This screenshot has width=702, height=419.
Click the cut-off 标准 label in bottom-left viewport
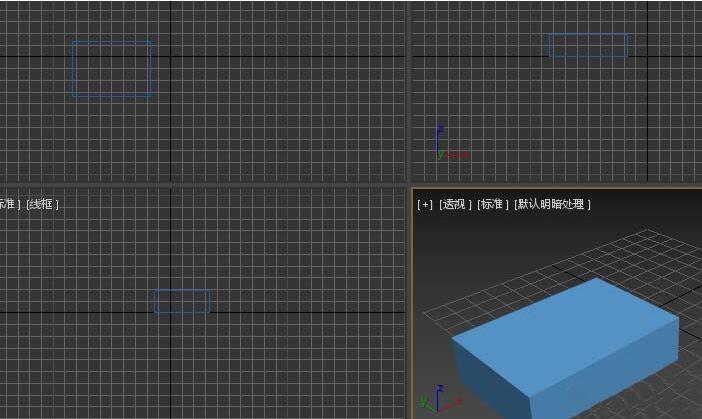click(x=8, y=204)
